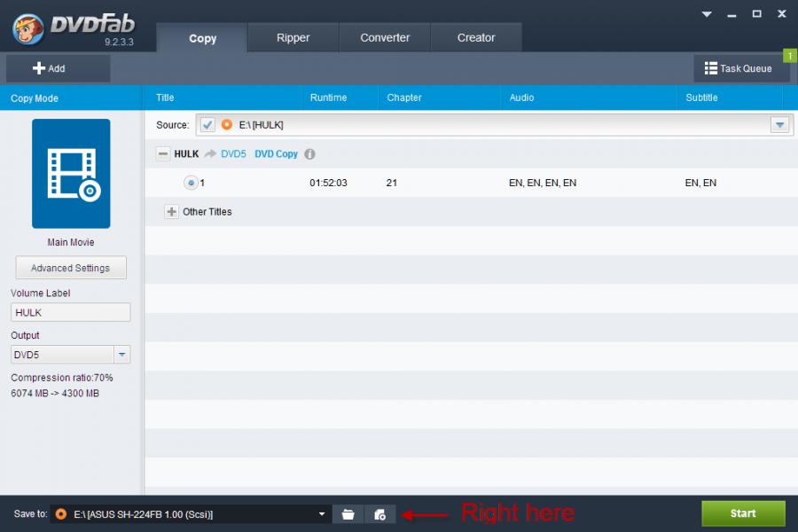Viewport: 798px width, 532px height.
Task: Close the DVDFab window
Action: [782, 14]
